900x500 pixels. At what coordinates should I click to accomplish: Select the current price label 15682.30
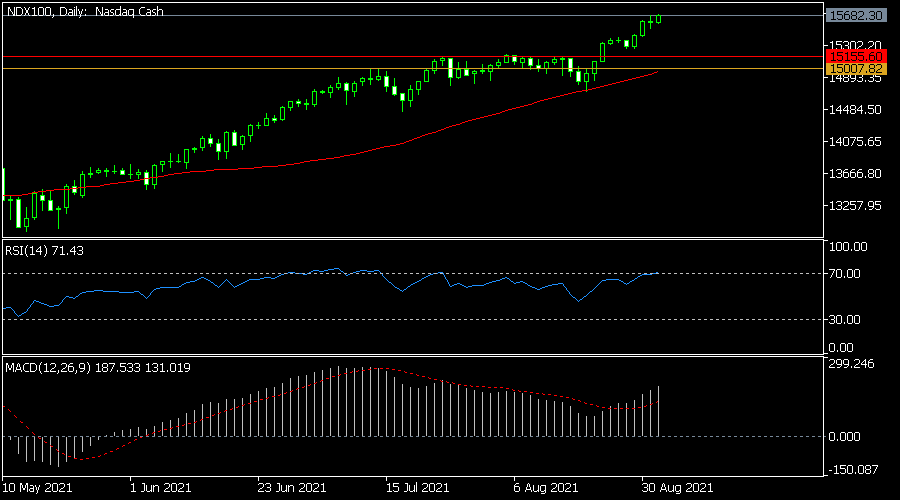(856, 16)
